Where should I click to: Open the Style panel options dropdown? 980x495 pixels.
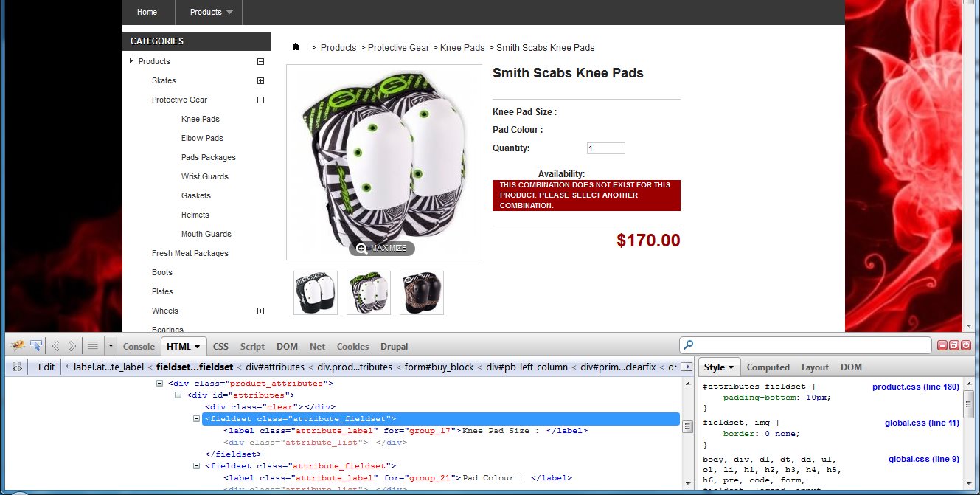(731, 367)
